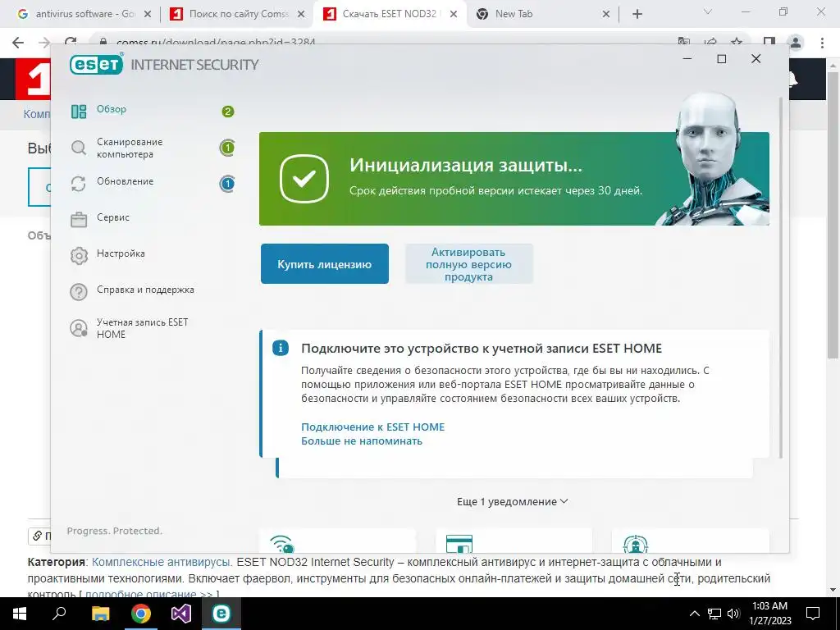Image resolution: width=840 pixels, height=630 pixels.
Task: Click the Wi-Fi network protection tile icon
Action: [x=282, y=544]
